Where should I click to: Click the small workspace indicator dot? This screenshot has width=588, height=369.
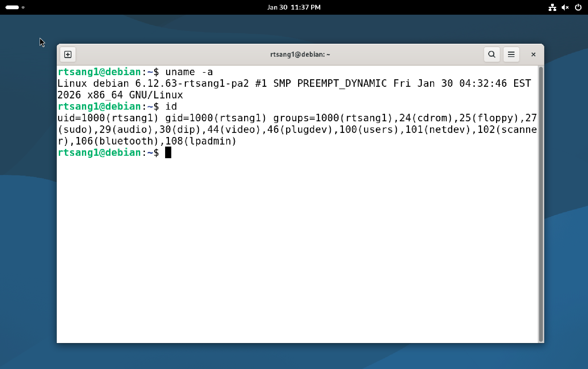(x=23, y=7)
